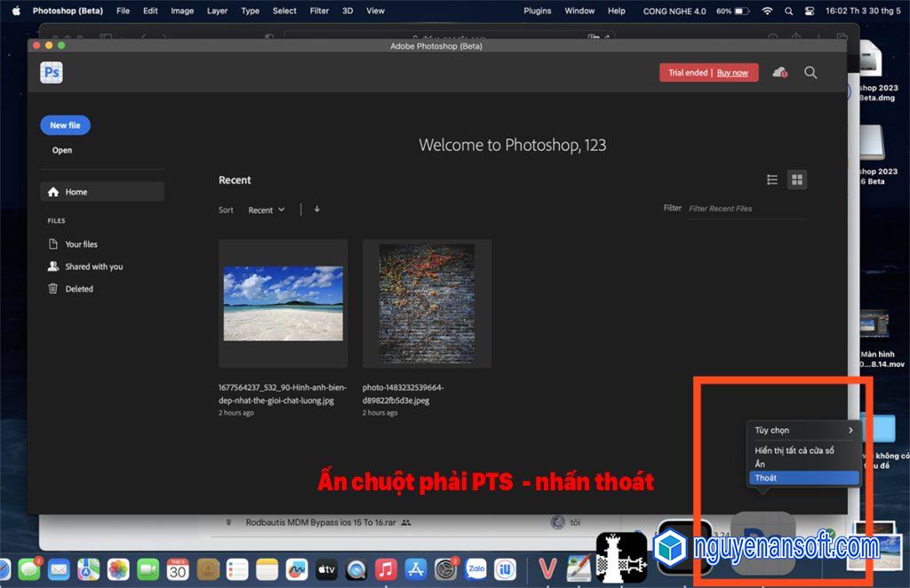The image size is (910, 588).
Task: Choose Thoát to quit Photoshop
Action: [803, 478]
